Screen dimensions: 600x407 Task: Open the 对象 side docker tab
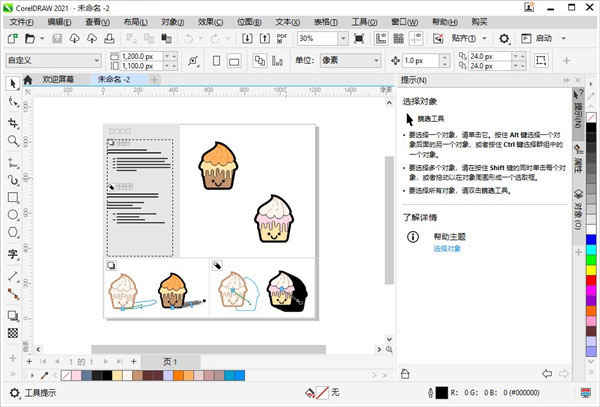(578, 209)
